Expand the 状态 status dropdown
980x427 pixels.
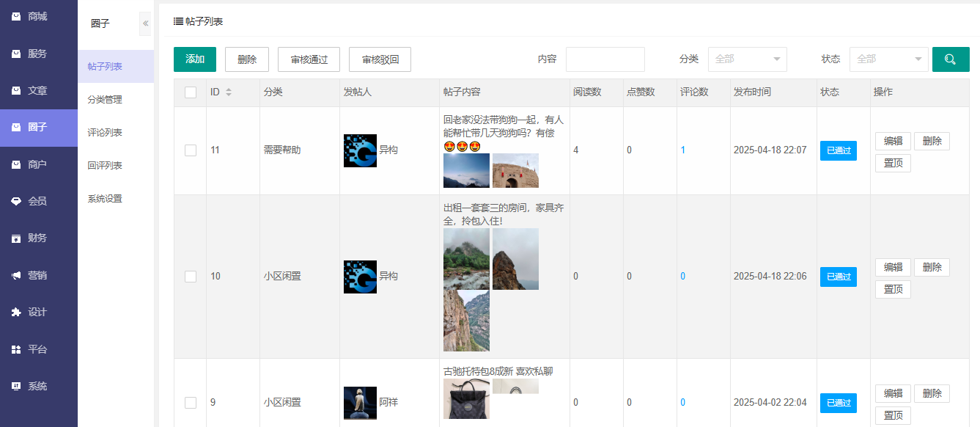[888, 59]
